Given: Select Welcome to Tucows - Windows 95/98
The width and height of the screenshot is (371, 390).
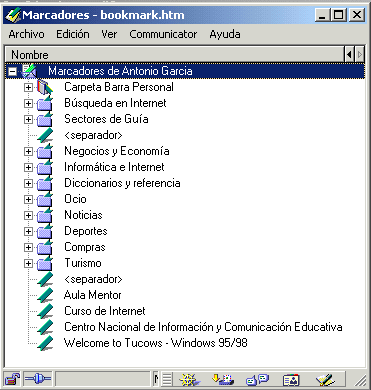Looking at the screenshot, I should [155, 343].
